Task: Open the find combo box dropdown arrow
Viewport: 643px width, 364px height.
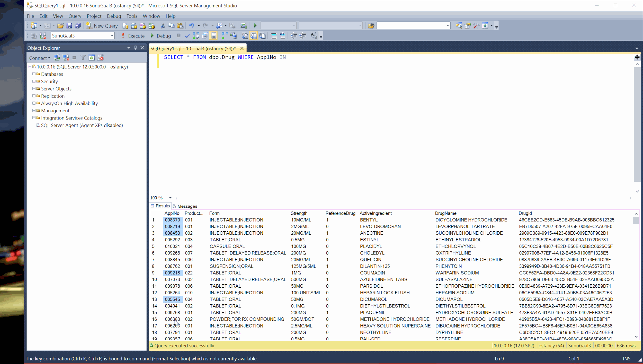Action: pos(448,25)
